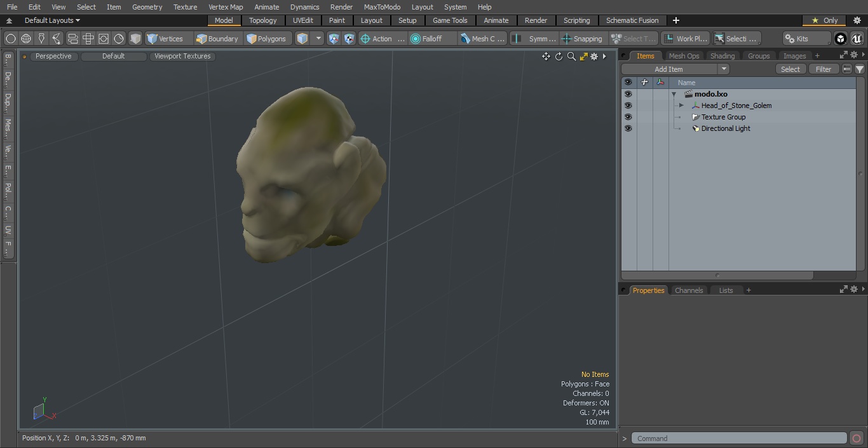Click the Items panel filter funnel icon

point(860,69)
